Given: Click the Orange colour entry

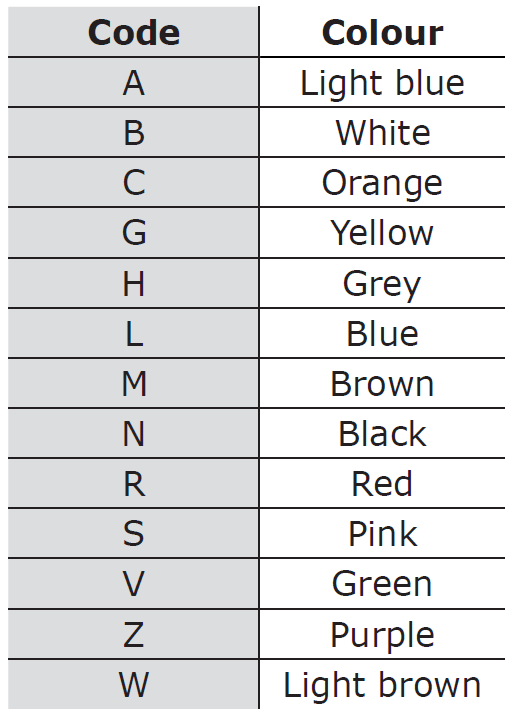Looking at the screenshot, I should tap(382, 183).
